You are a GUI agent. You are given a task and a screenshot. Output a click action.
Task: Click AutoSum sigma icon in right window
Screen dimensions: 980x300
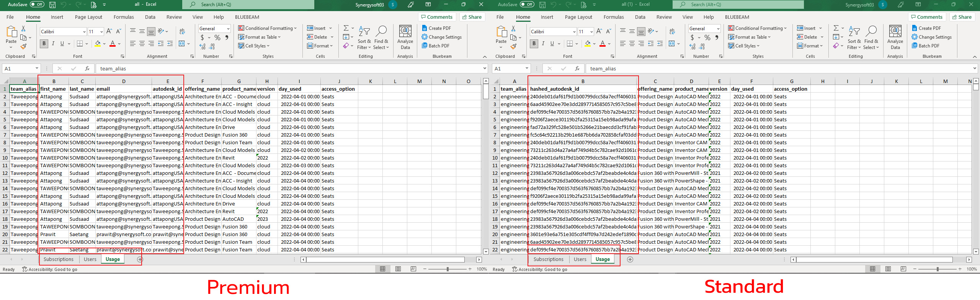836,28
